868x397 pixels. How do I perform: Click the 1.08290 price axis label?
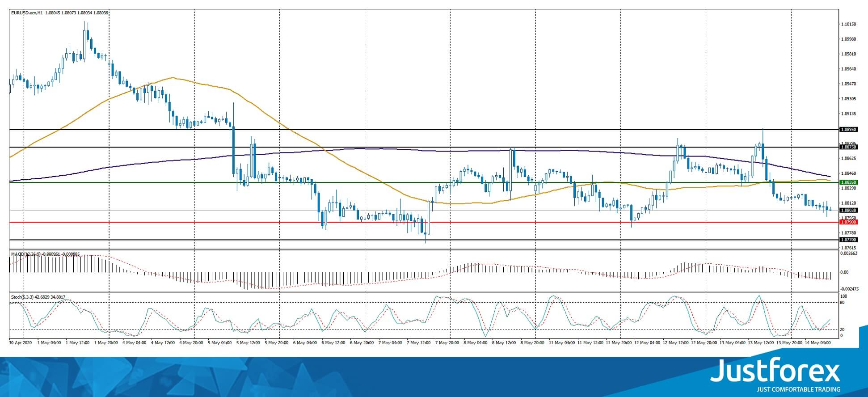tap(848, 188)
